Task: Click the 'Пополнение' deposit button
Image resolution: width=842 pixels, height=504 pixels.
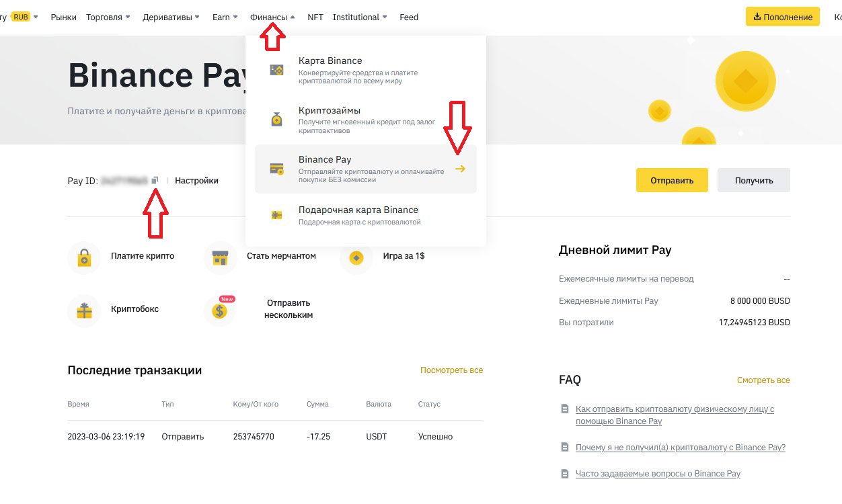Action: point(782,17)
